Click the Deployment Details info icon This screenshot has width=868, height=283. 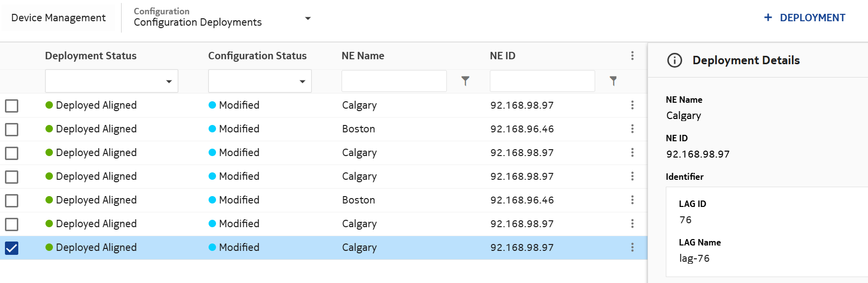pyautogui.click(x=674, y=60)
